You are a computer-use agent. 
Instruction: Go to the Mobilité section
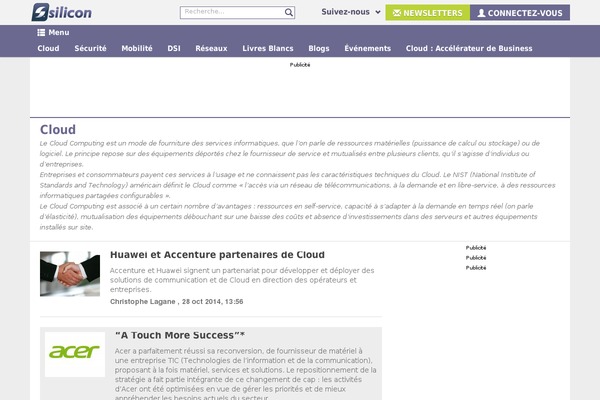point(137,48)
